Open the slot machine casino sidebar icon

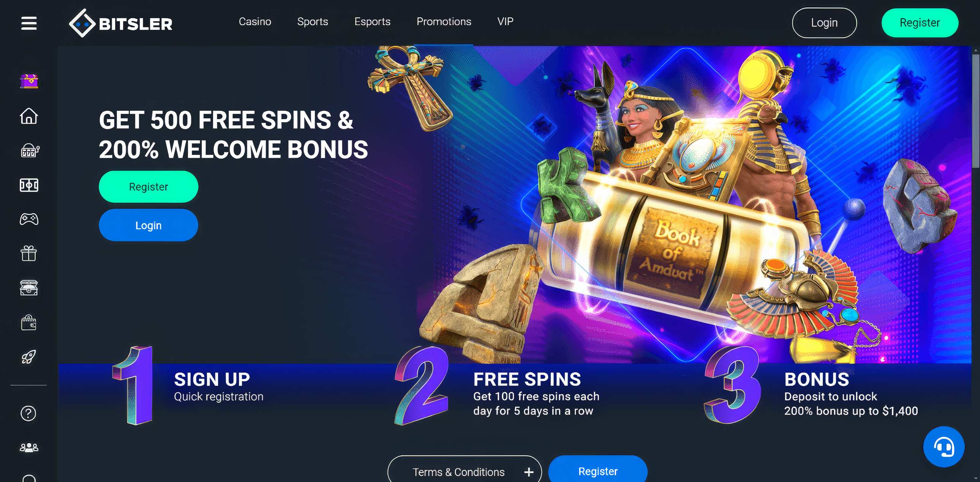pyautogui.click(x=30, y=151)
